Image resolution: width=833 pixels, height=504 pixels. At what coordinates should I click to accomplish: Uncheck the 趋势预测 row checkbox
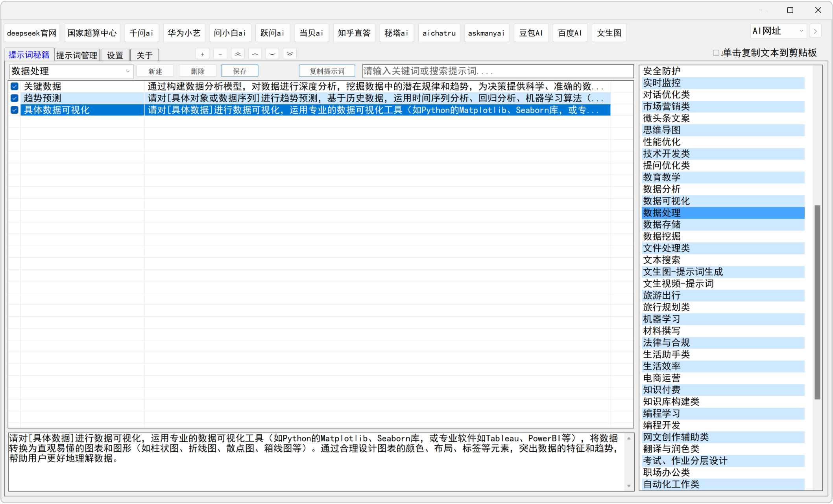15,98
